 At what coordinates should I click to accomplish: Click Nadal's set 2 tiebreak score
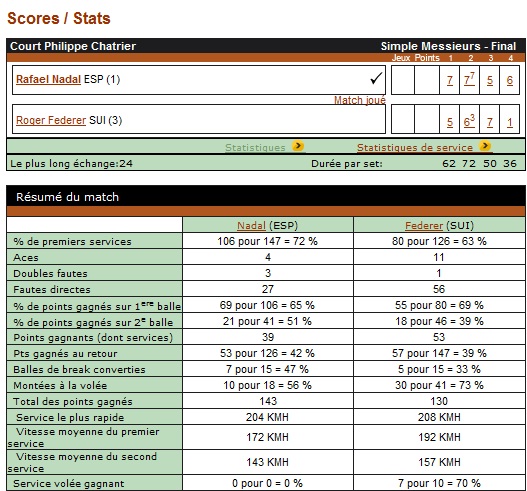point(469,79)
